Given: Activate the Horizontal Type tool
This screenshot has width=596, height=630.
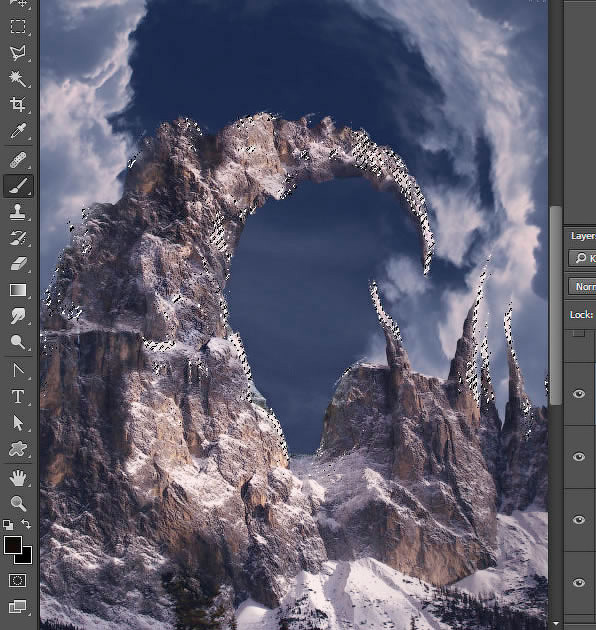Looking at the screenshot, I should click(18, 396).
